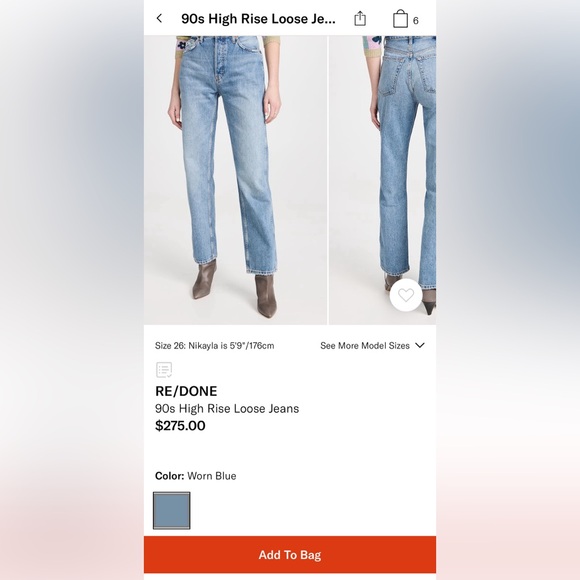Select the Worn Blue color swatch
580x580 pixels.
coord(172,510)
